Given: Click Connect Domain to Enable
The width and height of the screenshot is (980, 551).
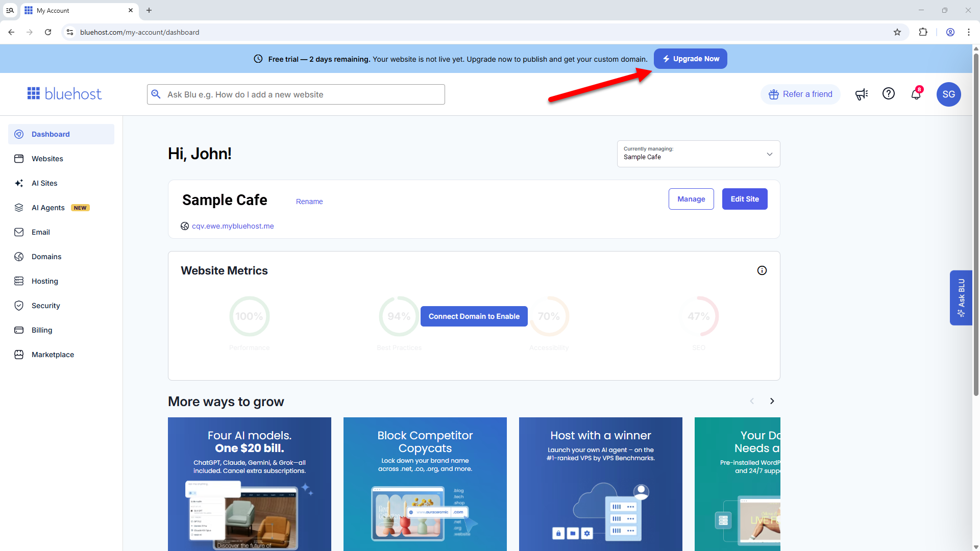Looking at the screenshot, I should (x=474, y=316).
